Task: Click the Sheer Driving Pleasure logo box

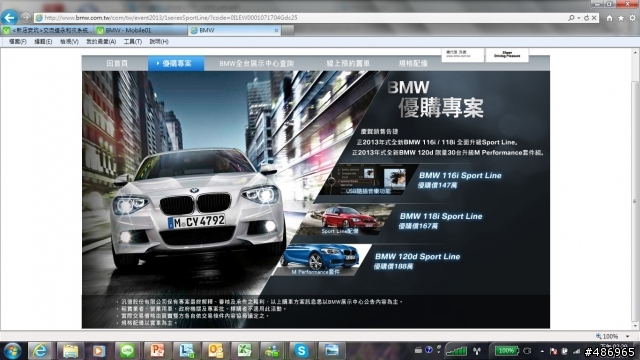Action: click(507, 55)
